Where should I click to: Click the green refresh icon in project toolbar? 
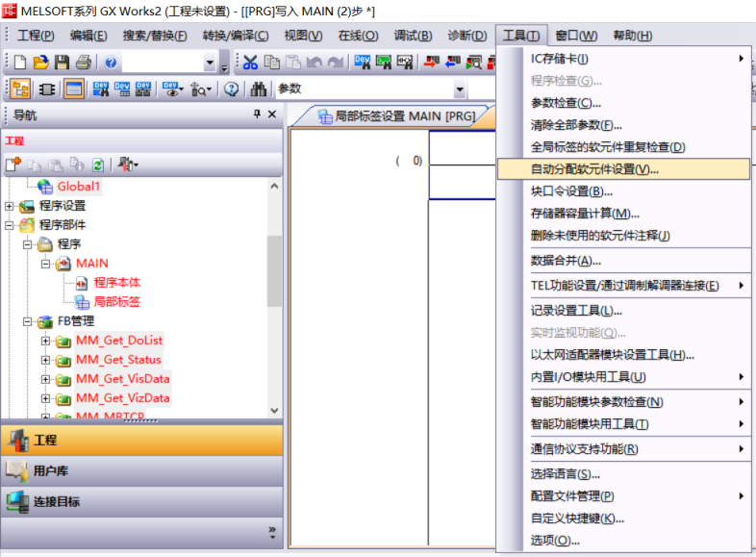click(98, 165)
